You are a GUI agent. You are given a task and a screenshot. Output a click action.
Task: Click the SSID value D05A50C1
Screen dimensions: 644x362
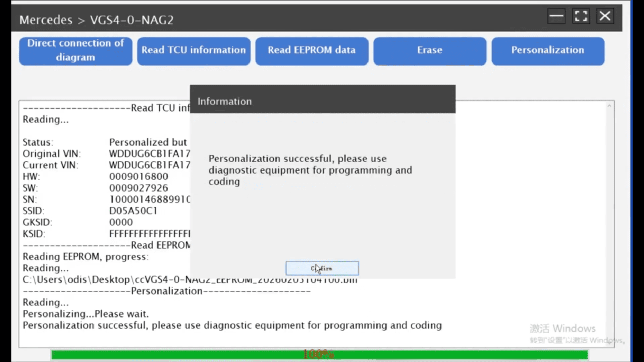pyautogui.click(x=132, y=210)
